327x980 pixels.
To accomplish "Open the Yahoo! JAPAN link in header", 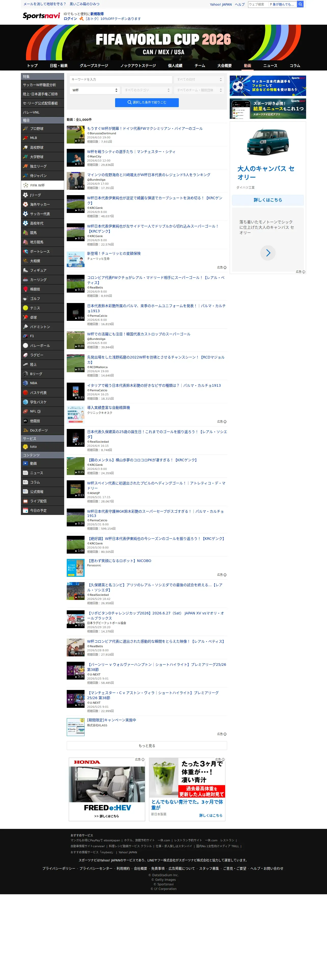I will point(221,5).
